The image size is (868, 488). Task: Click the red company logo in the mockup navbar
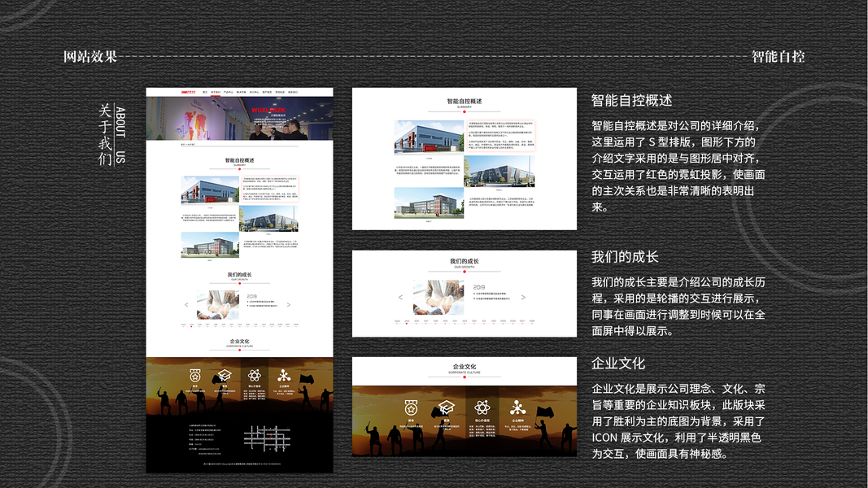[x=188, y=93]
